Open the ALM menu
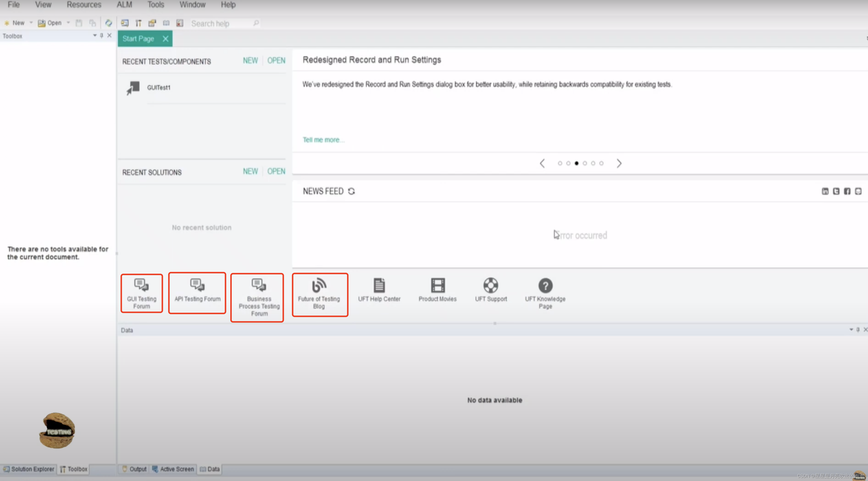The width and height of the screenshot is (868, 481). [124, 5]
